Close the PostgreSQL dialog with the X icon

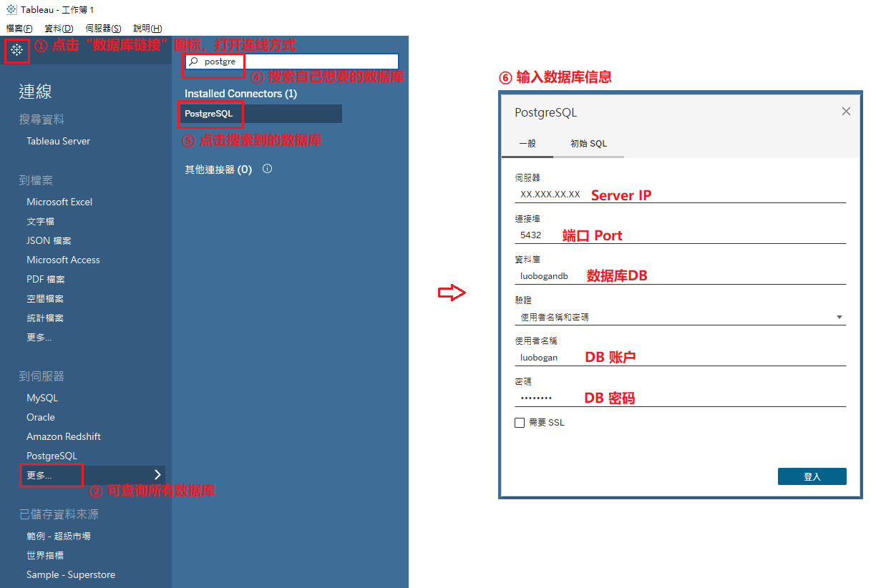[x=846, y=111]
